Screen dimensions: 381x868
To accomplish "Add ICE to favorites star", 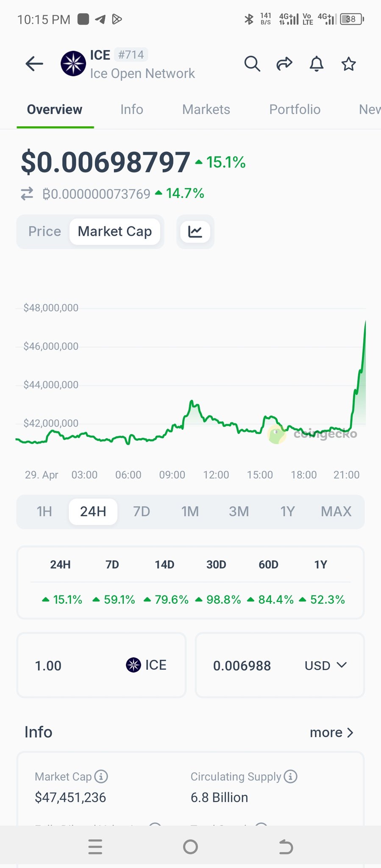I will pyautogui.click(x=349, y=64).
